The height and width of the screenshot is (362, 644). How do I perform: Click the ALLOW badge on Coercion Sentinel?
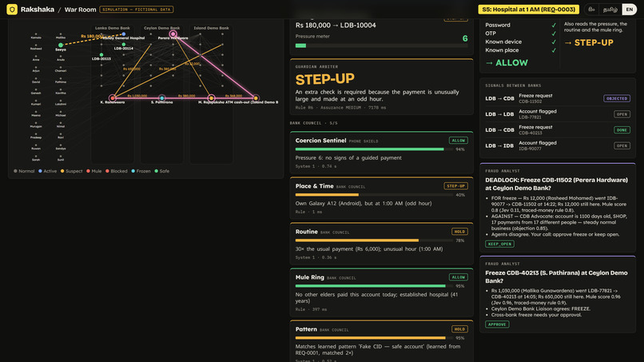[x=459, y=141]
